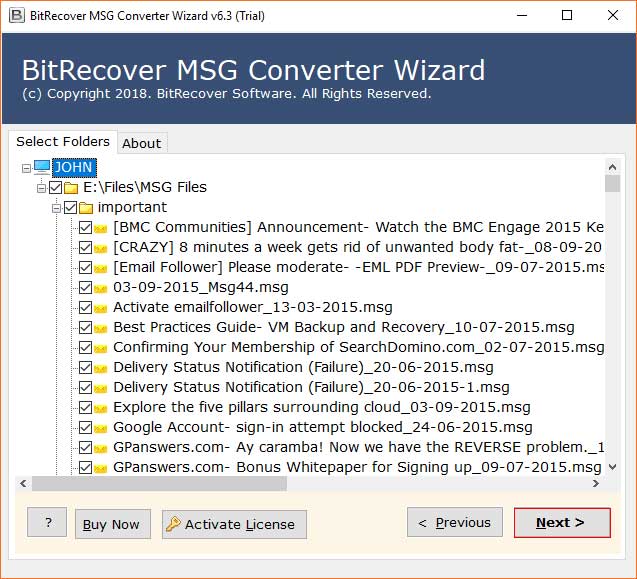The height and width of the screenshot is (579, 637).
Task: Click envelope icon of Best Practices Guide message
Action: point(100,328)
